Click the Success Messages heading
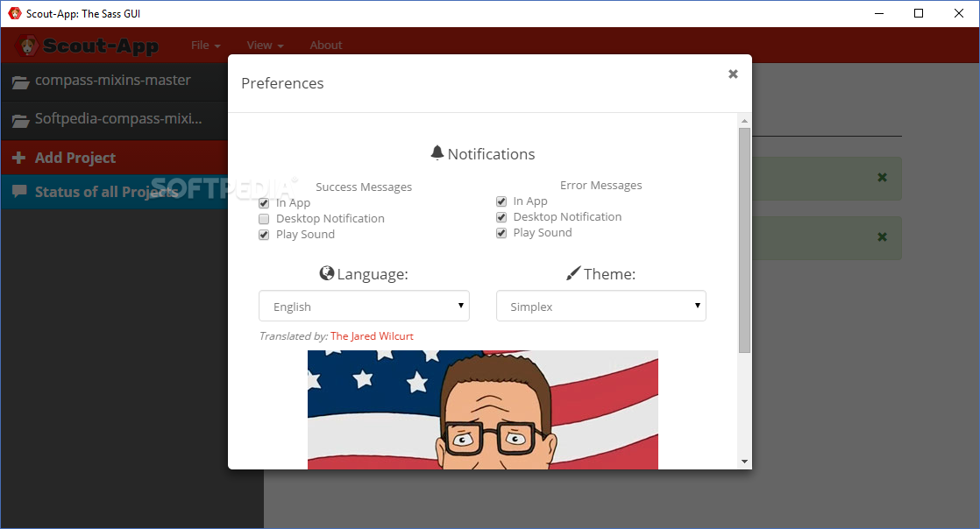 (364, 187)
